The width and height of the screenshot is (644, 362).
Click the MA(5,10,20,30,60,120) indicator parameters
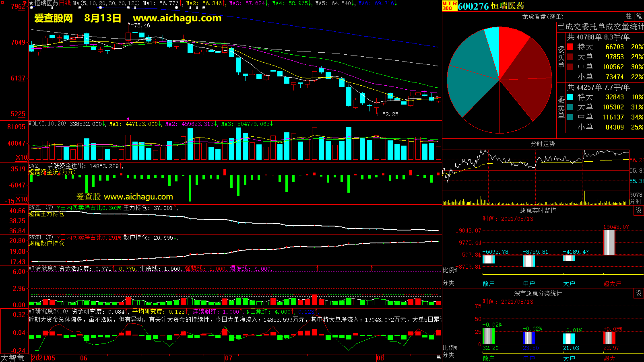point(106,3)
